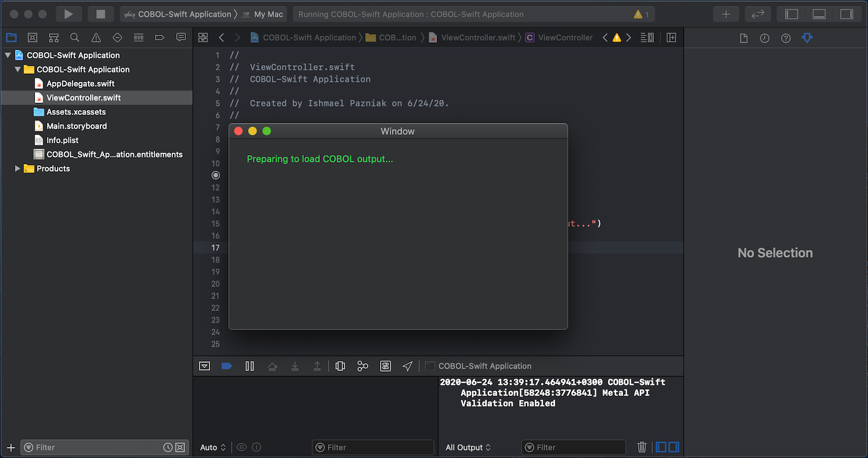Deactivate breakpoints in the debug bar
Viewport: 868px width, 458px height.
click(227, 366)
